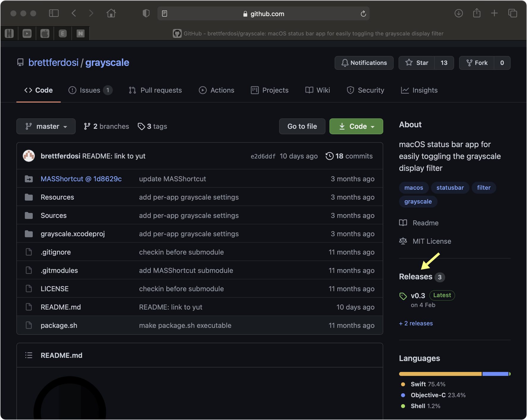Open the privacy report shield icon
The width and height of the screenshot is (527, 420).
point(146,13)
